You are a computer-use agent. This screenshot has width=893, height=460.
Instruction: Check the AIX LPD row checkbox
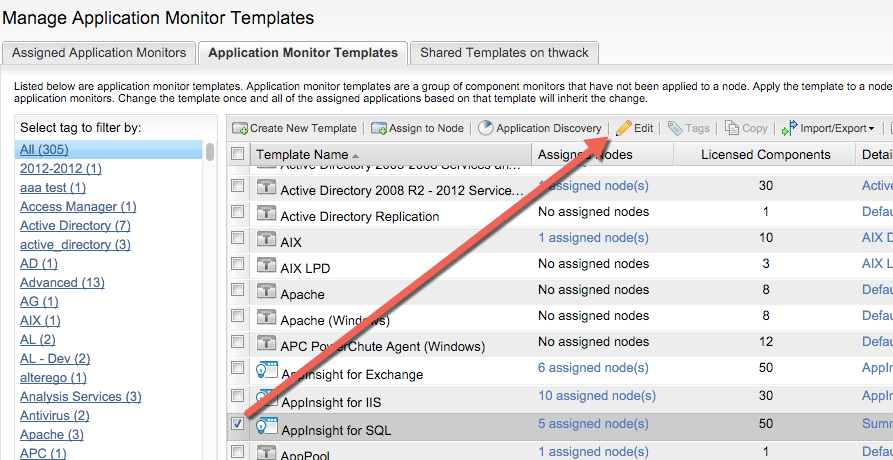(238, 264)
